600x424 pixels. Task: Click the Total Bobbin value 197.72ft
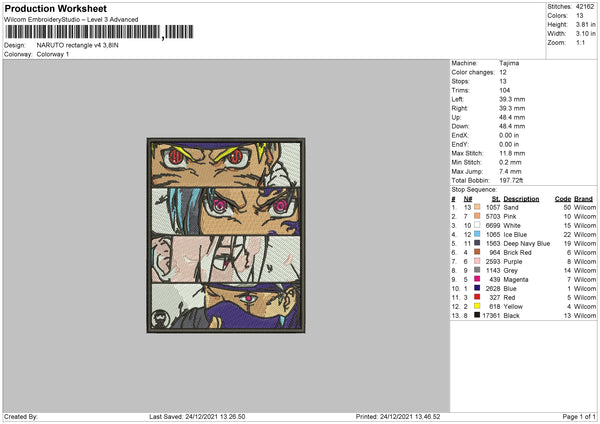(x=511, y=180)
